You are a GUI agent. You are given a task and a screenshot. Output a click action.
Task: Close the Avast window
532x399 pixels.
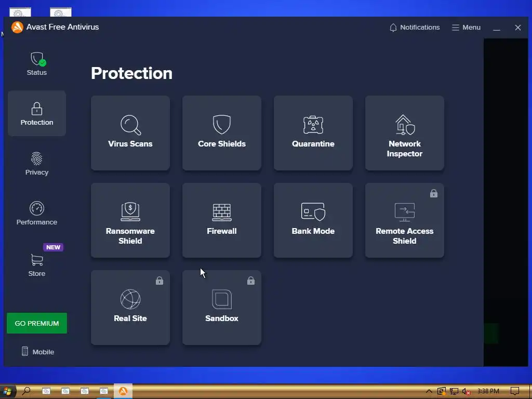(x=518, y=28)
